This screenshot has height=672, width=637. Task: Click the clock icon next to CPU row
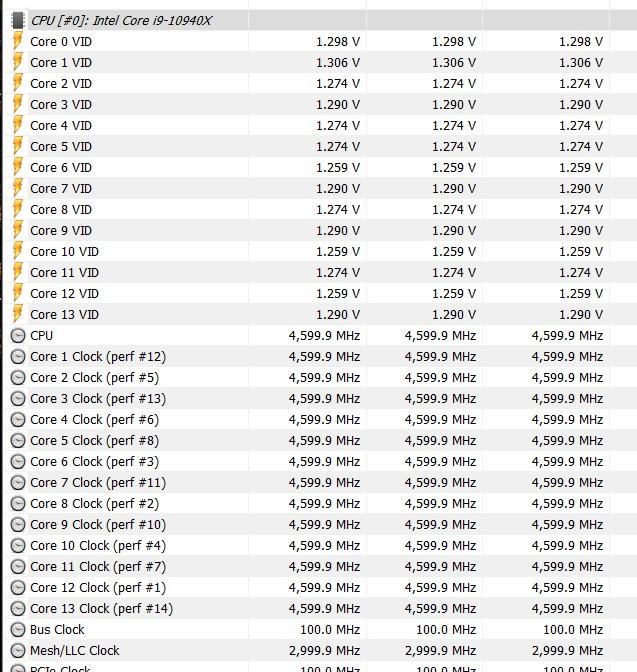pyautogui.click(x=18, y=336)
